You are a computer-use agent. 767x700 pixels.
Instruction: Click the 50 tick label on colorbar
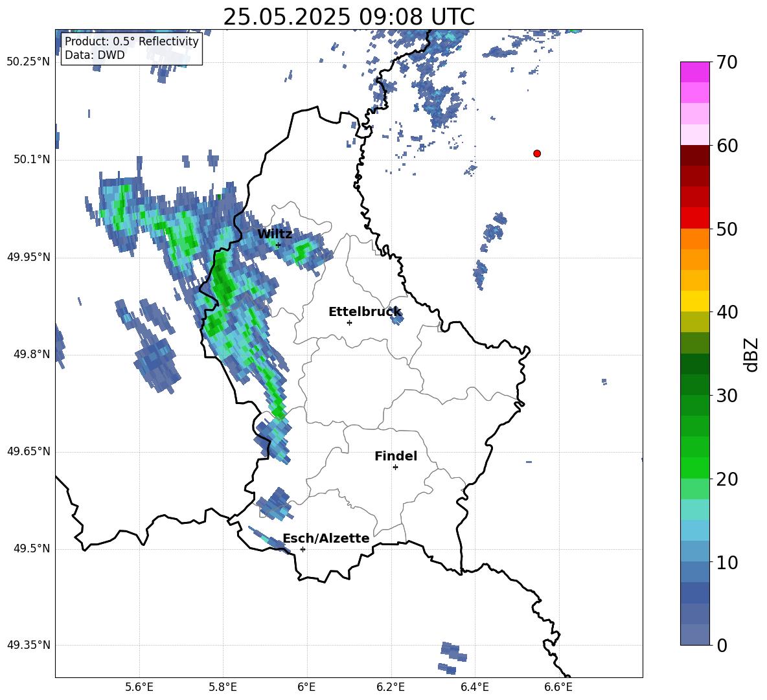727,229
